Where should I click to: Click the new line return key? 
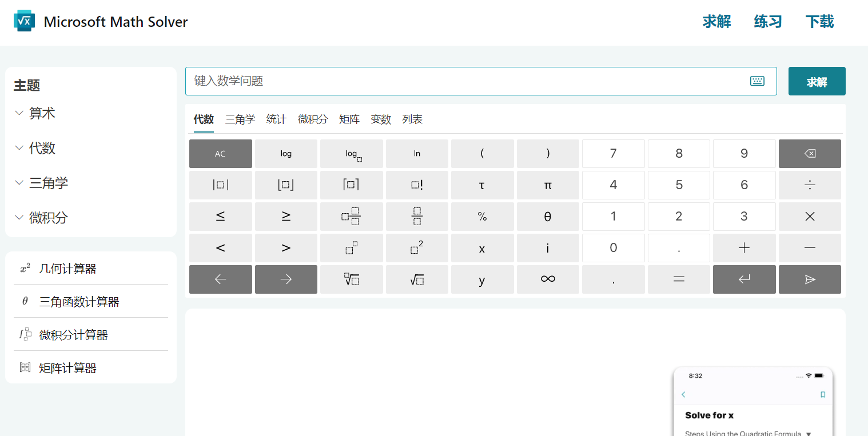pos(744,279)
